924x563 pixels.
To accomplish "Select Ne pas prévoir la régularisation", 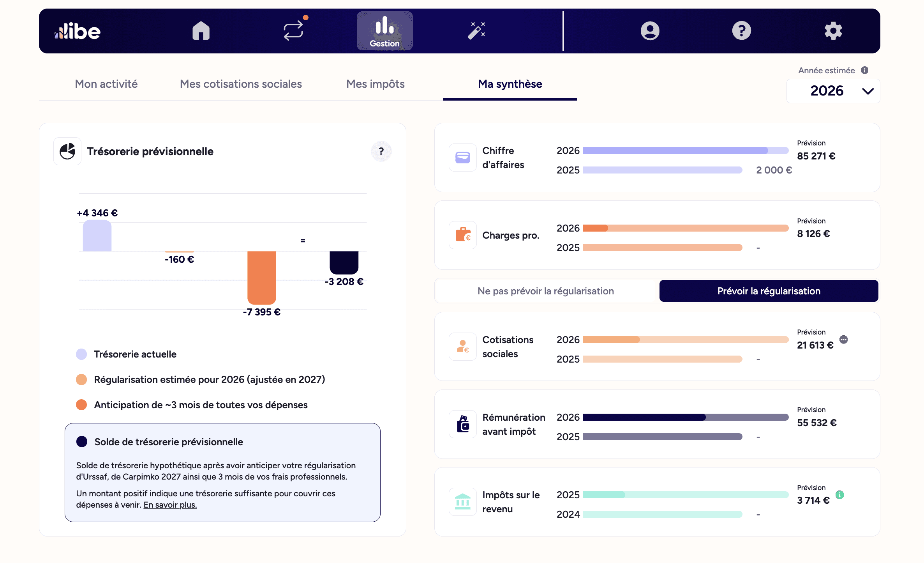I will coord(545,291).
